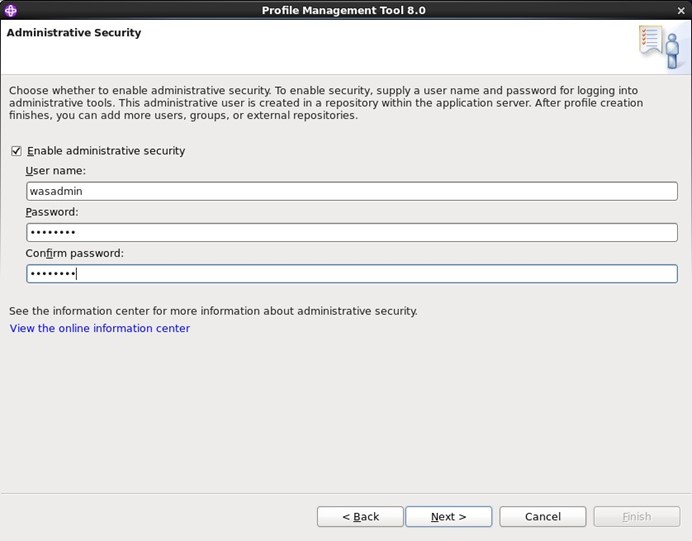Click the greyed-out Finish button
The width and height of the screenshot is (692, 541).
tap(636, 516)
